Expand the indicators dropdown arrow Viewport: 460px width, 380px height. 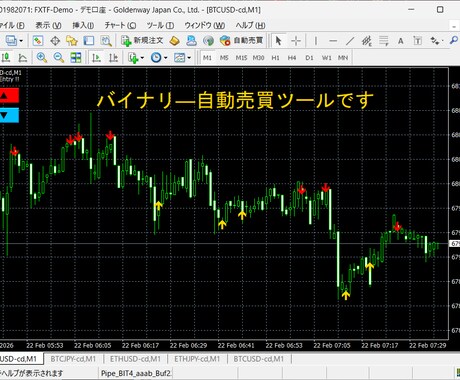(x=142, y=58)
